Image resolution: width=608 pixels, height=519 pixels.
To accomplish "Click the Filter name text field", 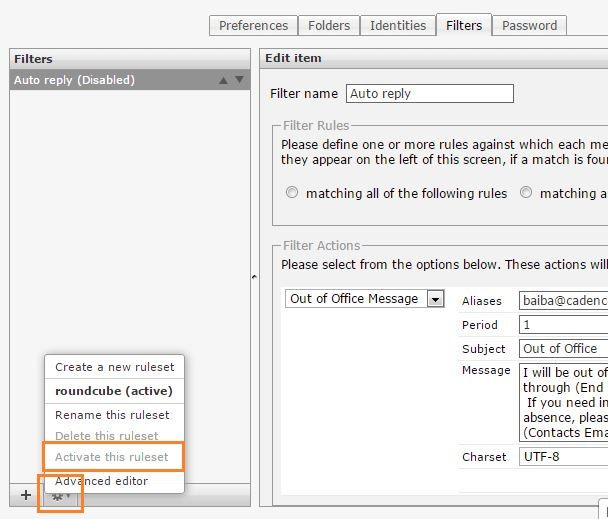I will click(429, 94).
